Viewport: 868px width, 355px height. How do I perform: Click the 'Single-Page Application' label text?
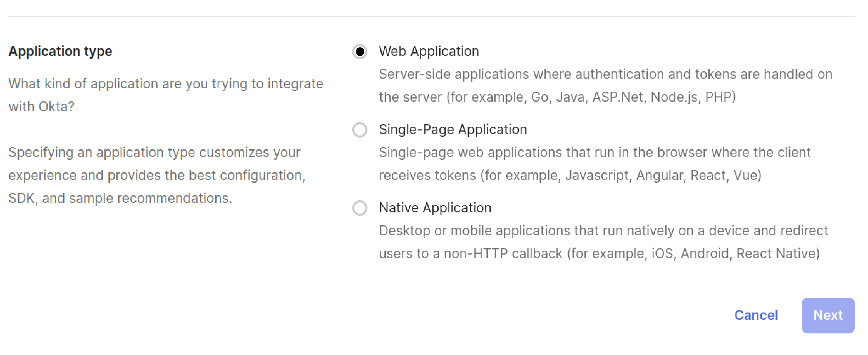pos(453,130)
